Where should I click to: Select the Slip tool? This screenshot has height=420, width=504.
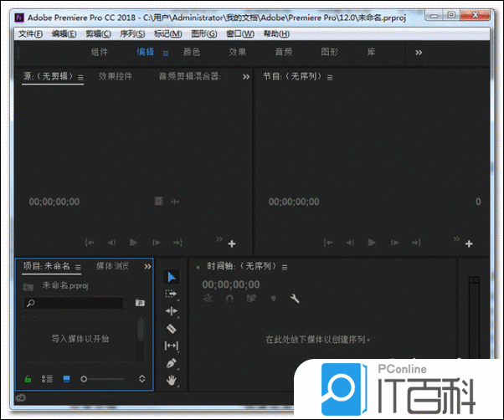(x=172, y=346)
